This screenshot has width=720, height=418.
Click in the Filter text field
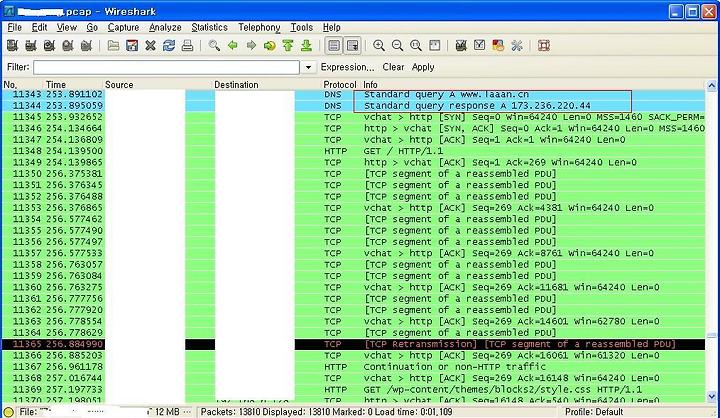click(x=166, y=68)
